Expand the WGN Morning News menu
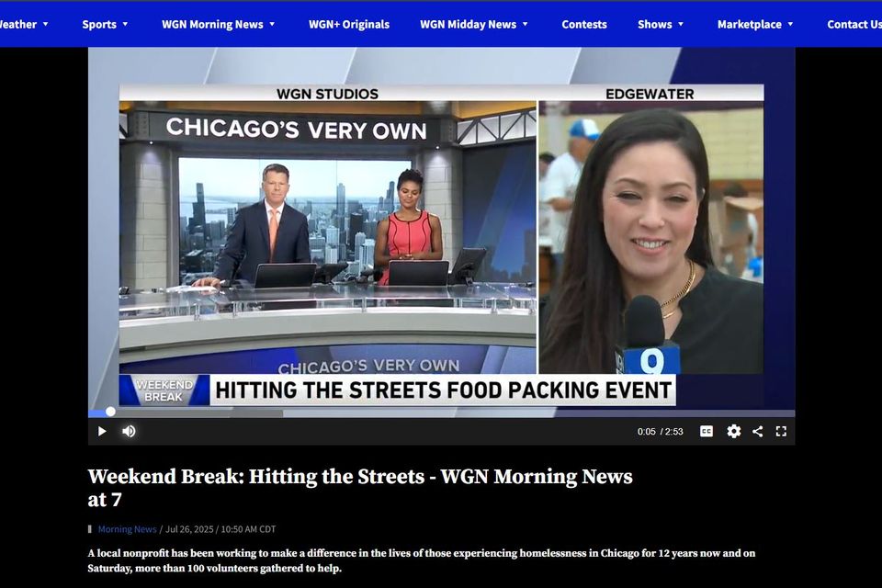 [x=218, y=24]
